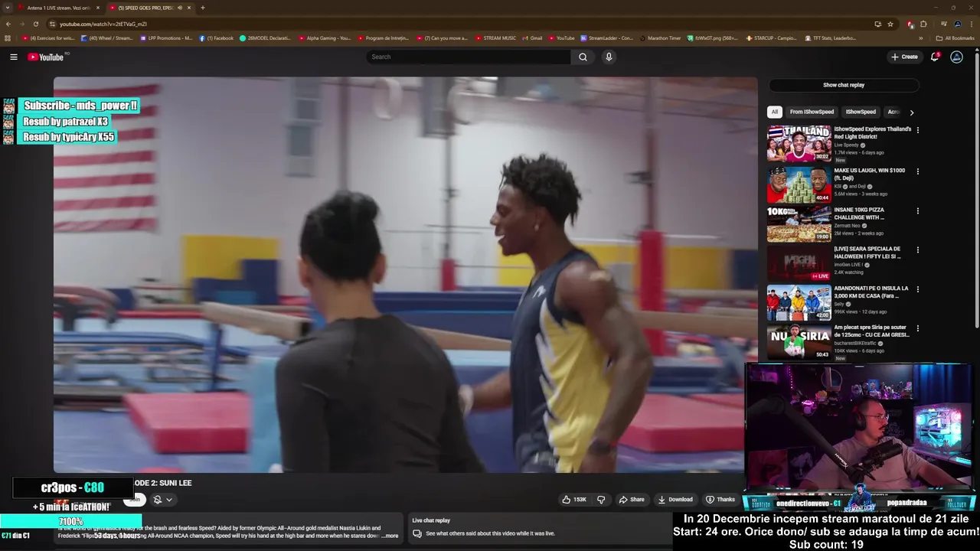Open the notifications bell
980x551 pixels.
click(x=935, y=57)
